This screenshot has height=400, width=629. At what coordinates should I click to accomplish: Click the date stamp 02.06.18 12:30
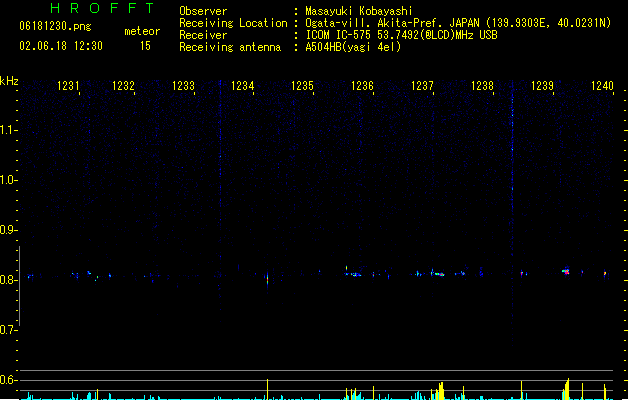coord(61,46)
